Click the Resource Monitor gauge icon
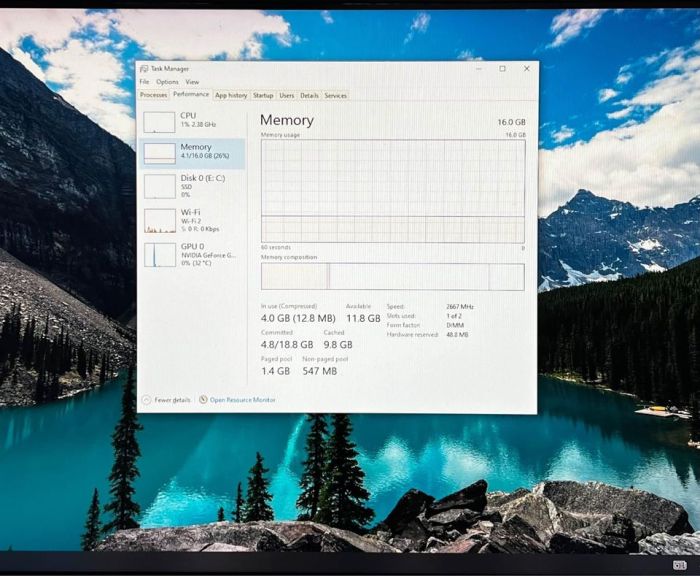 point(203,399)
